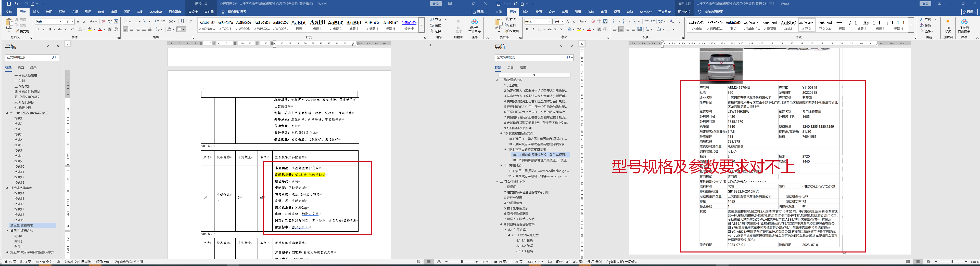Screen dimensions: 980x266
Task: Open the Sort (A-Z) tool in left window
Action: [182, 22]
